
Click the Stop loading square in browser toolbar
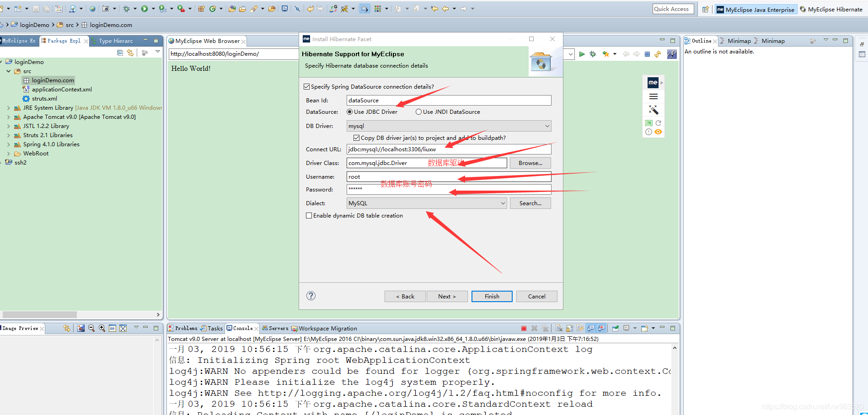click(647, 54)
